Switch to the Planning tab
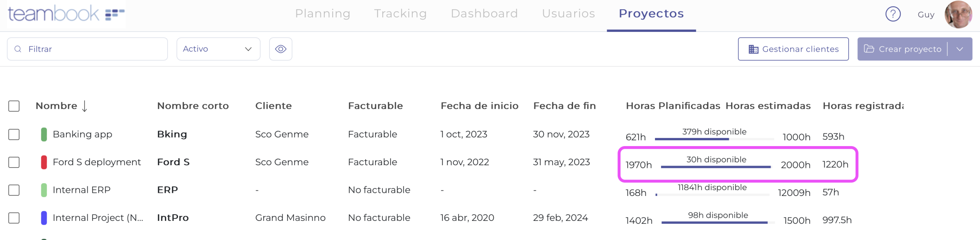 323,13
